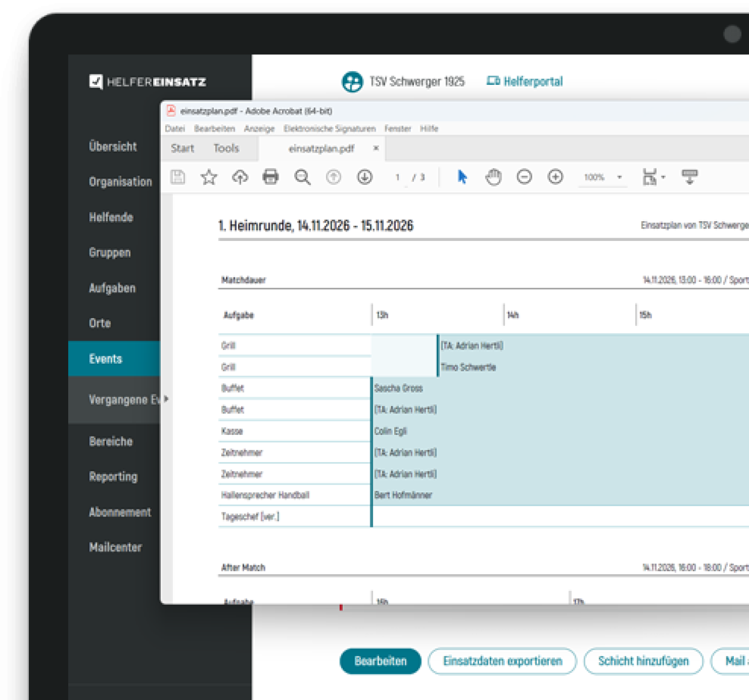The height and width of the screenshot is (700, 749).
Task: Open the search magnifier tool
Action: 302,177
